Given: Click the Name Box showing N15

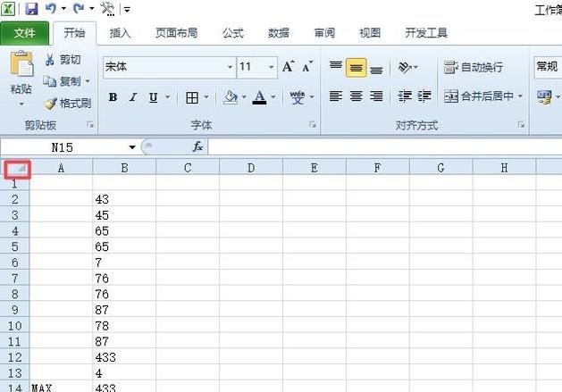Looking at the screenshot, I should click(x=63, y=147).
